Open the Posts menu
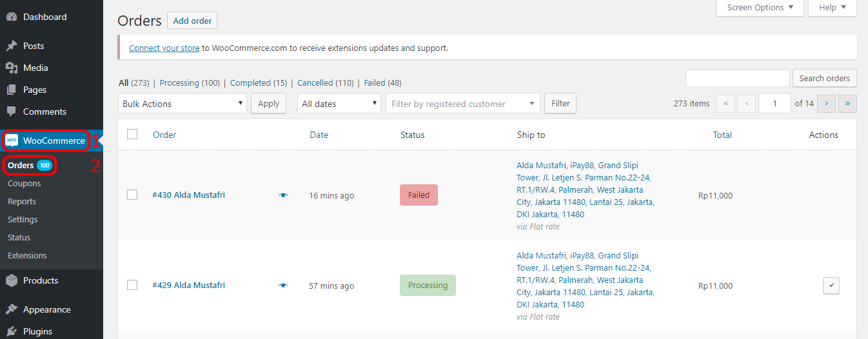 52,46
